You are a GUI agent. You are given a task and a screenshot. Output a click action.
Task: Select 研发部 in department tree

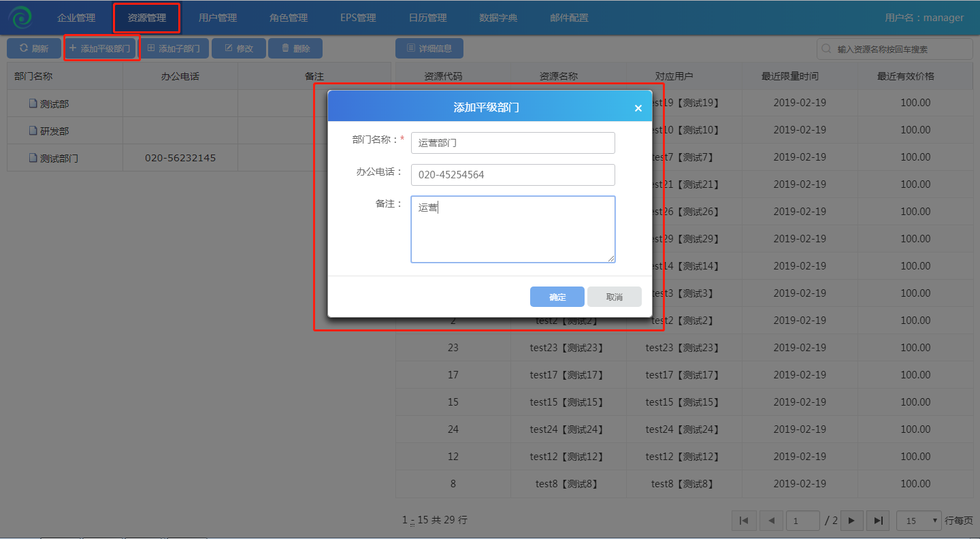[x=54, y=131]
